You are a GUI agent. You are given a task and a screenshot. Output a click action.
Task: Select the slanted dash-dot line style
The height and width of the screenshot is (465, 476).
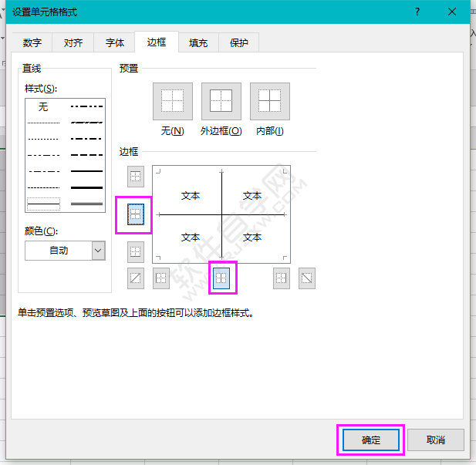(87, 123)
